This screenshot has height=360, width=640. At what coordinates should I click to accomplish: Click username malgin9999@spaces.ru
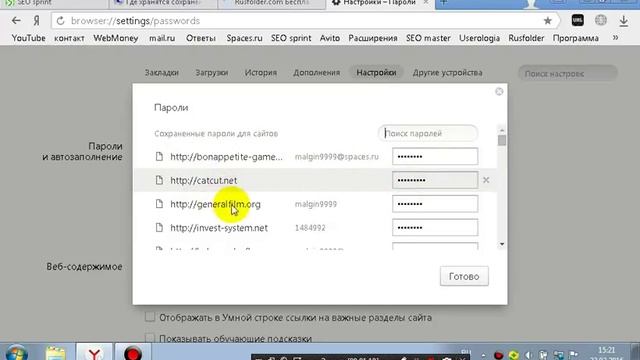point(337,157)
